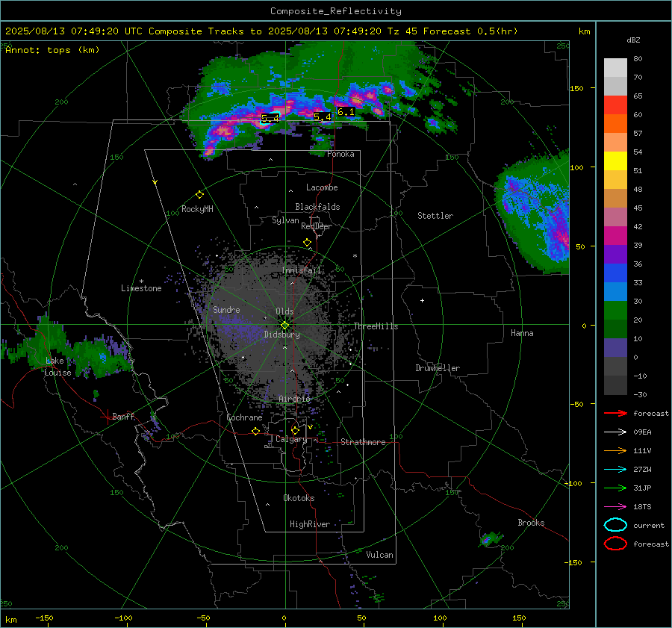This screenshot has height=628, width=672.
Task: Click the orange 111V arrow legend icon
Action: 615,450
